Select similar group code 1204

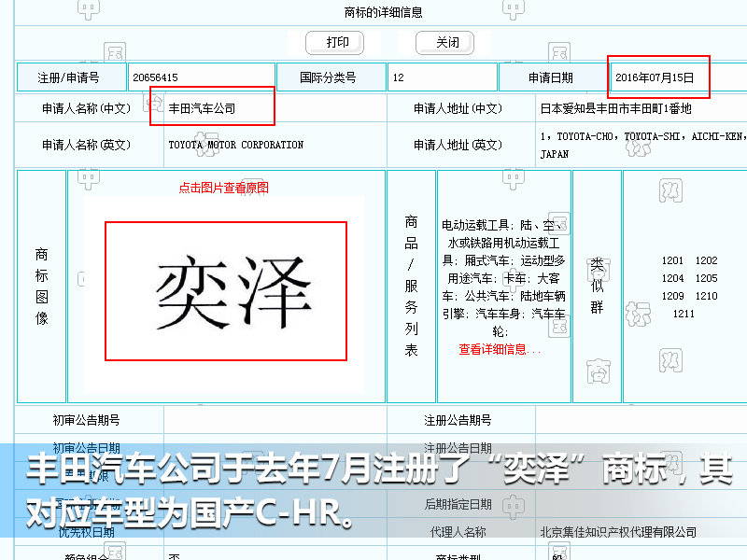[x=672, y=278]
